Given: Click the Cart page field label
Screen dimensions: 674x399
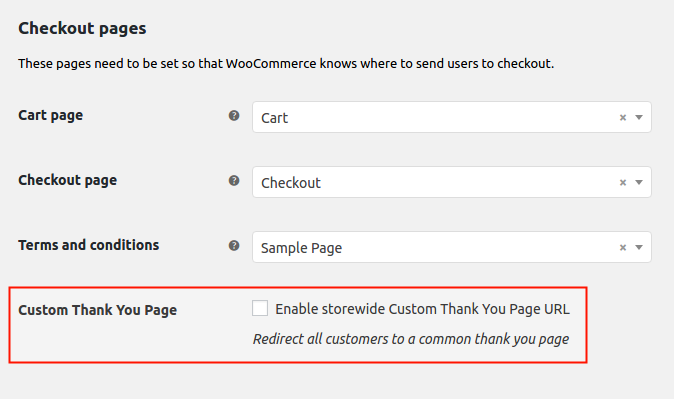Looking at the screenshot, I should (x=51, y=115).
